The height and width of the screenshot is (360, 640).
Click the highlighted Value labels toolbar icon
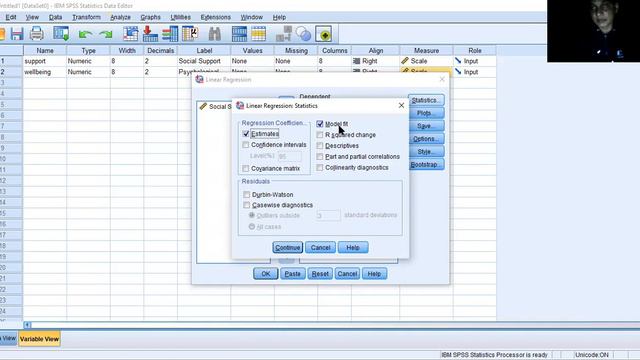[324, 34]
